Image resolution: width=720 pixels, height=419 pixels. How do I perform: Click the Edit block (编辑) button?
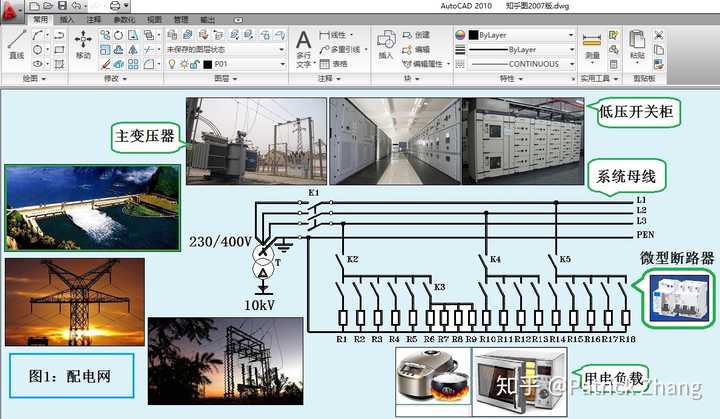[x=416, y=49]
